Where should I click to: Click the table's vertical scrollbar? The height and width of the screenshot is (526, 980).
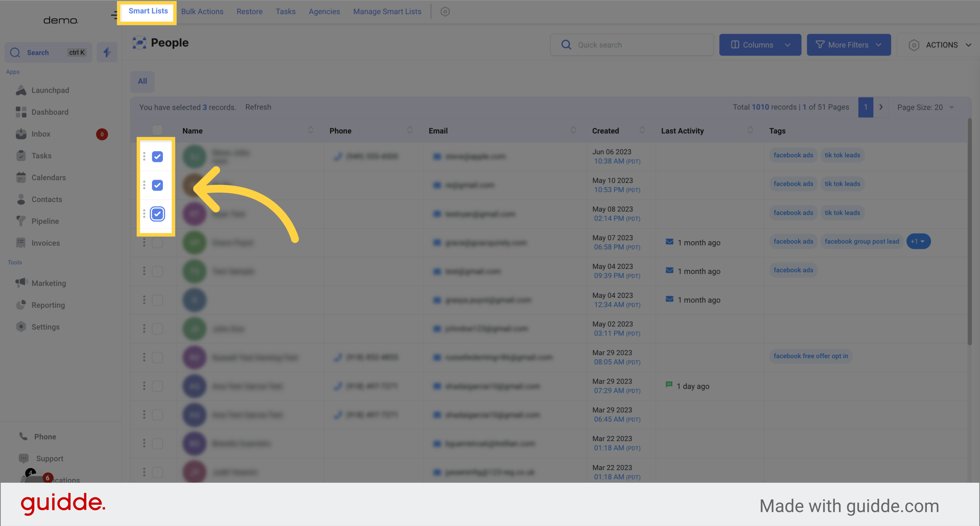(970, 232)
